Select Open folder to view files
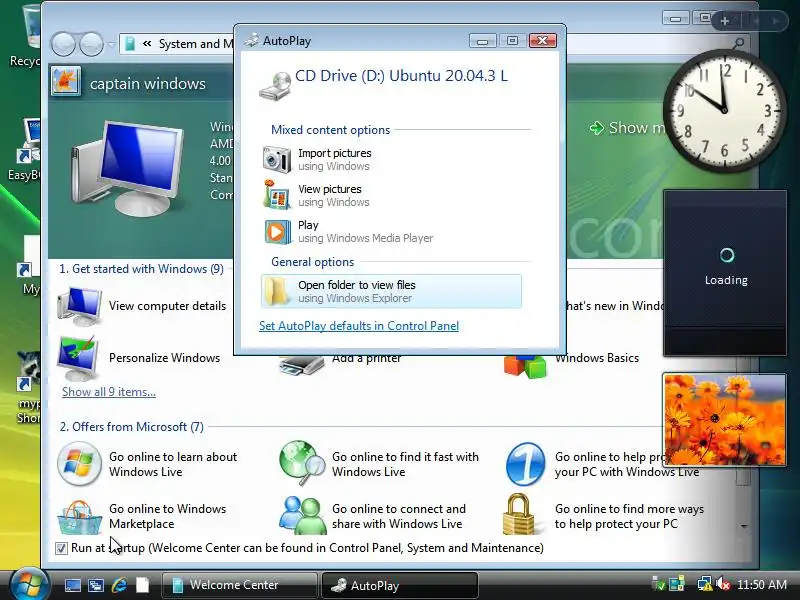This screenshot has height=600, width=800. 391,291
